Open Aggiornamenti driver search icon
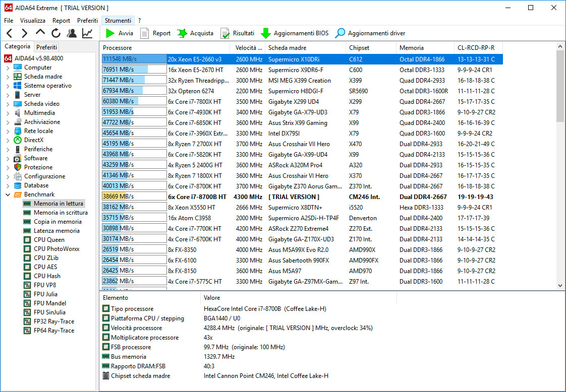Image resolution: width=566 pixels, height=392 pixels. [x=341, y=33]
